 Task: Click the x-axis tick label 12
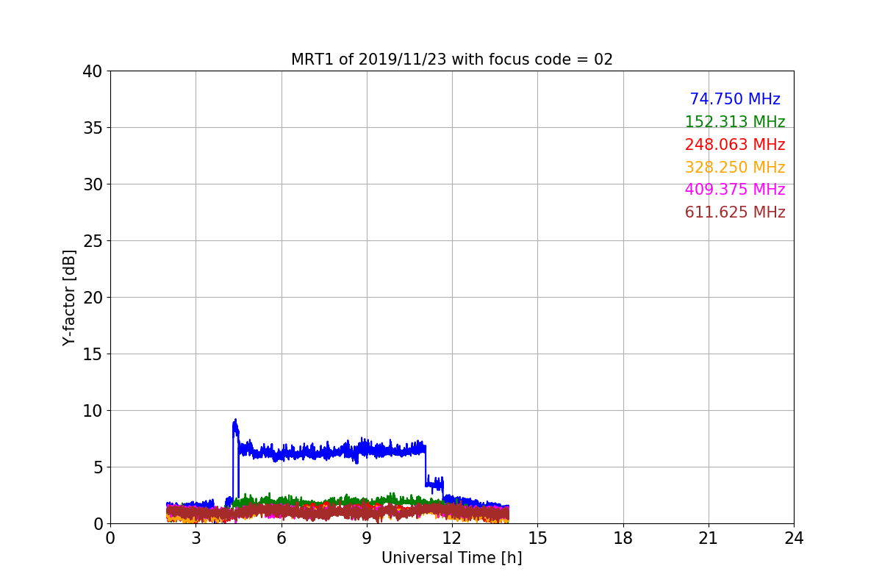tap(452, 538)
